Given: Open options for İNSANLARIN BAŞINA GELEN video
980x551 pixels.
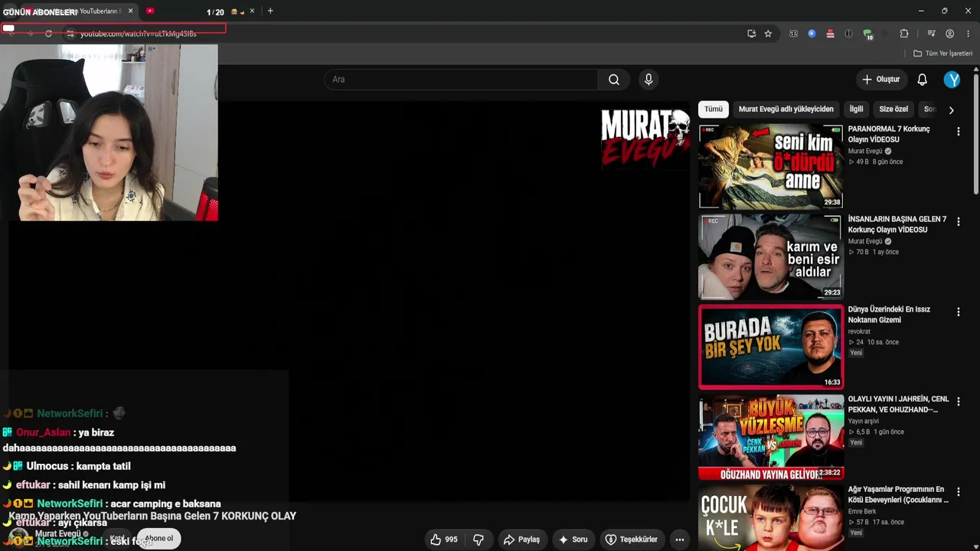Looking at the screenshot, I should (958, 222).
